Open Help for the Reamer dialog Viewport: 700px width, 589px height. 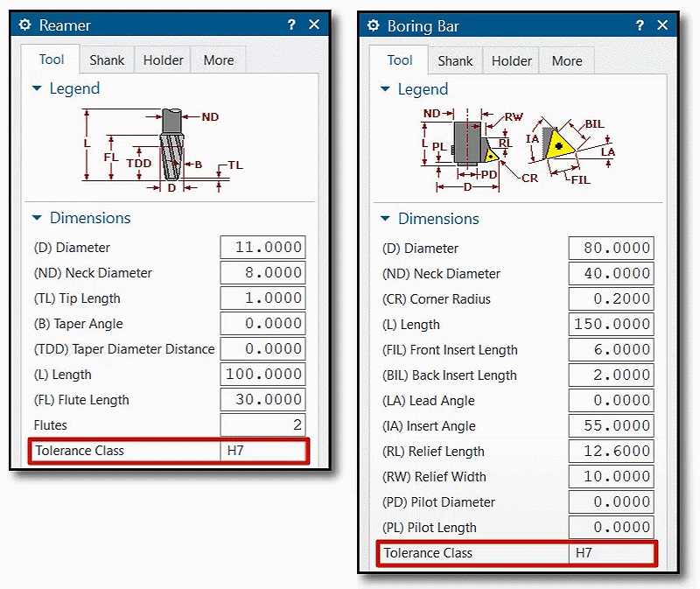(x=290, y=25)
